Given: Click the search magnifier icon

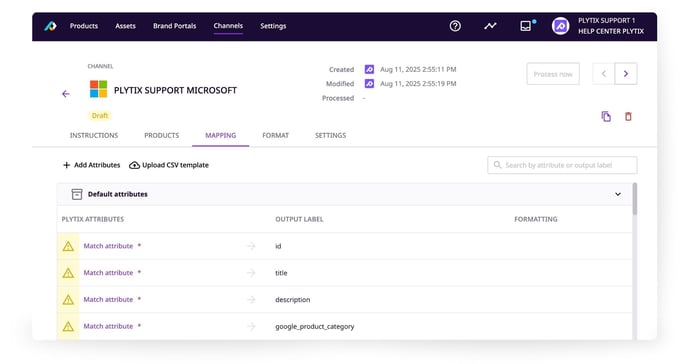Looking at the screenshot, I should pyautogui.click(x=497, y=165).
